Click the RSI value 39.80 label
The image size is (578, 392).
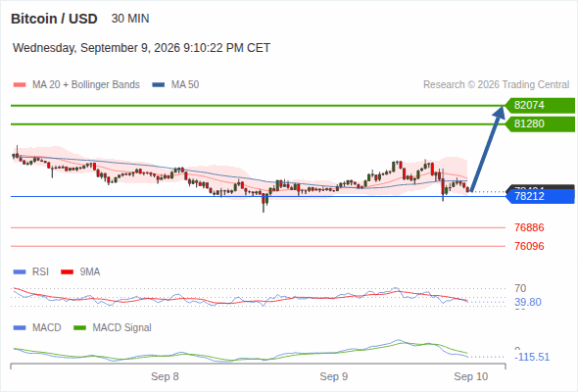(528, 302)
